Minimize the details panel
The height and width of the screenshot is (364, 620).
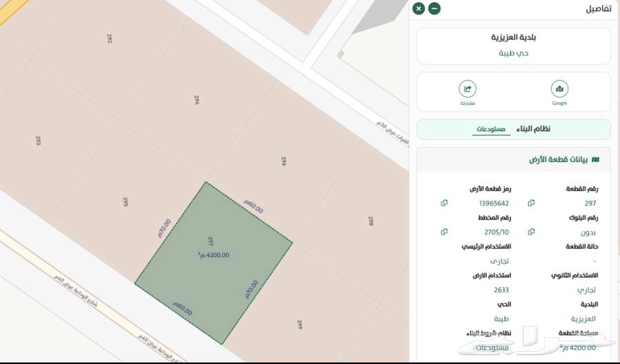434,8
